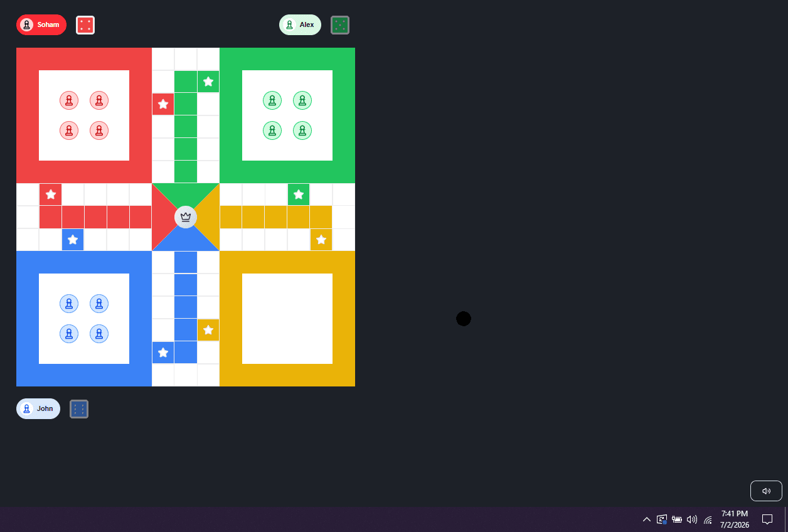Click the yellow star cell on the bottom arm

click(x=208, y=330)
